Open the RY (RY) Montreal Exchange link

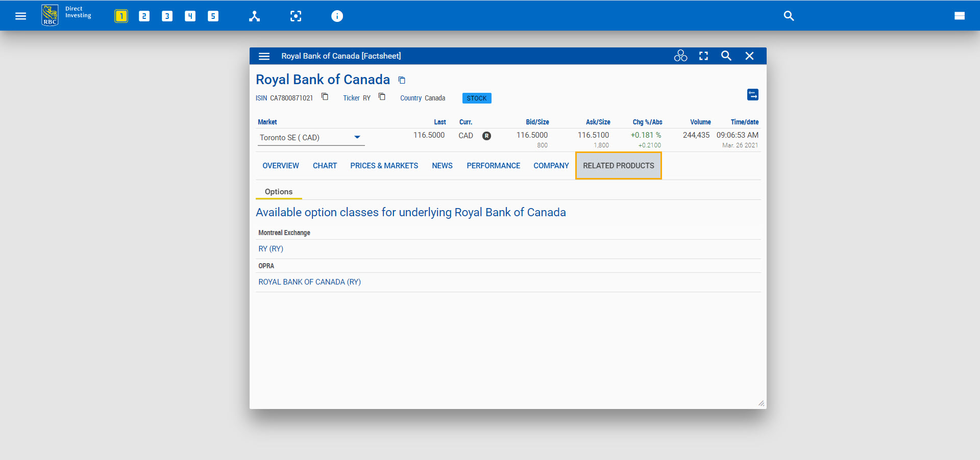(271, 249)
